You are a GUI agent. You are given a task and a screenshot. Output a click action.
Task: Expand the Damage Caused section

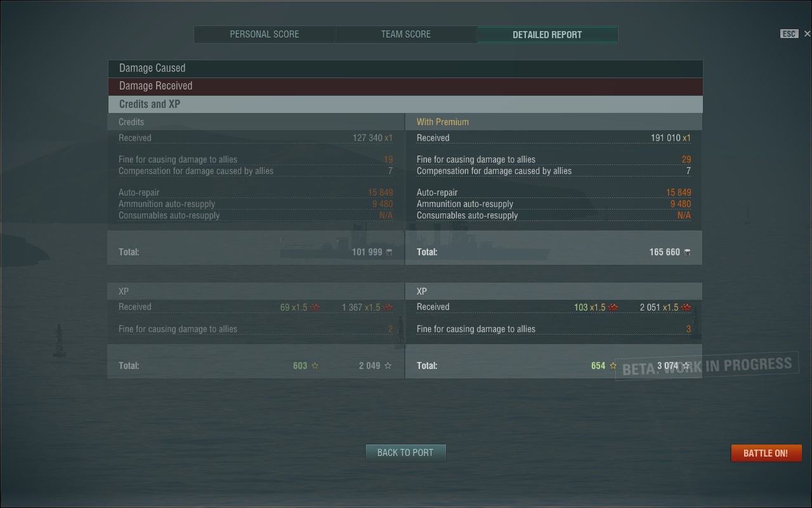pyautogui.click(x=405, y=69)
